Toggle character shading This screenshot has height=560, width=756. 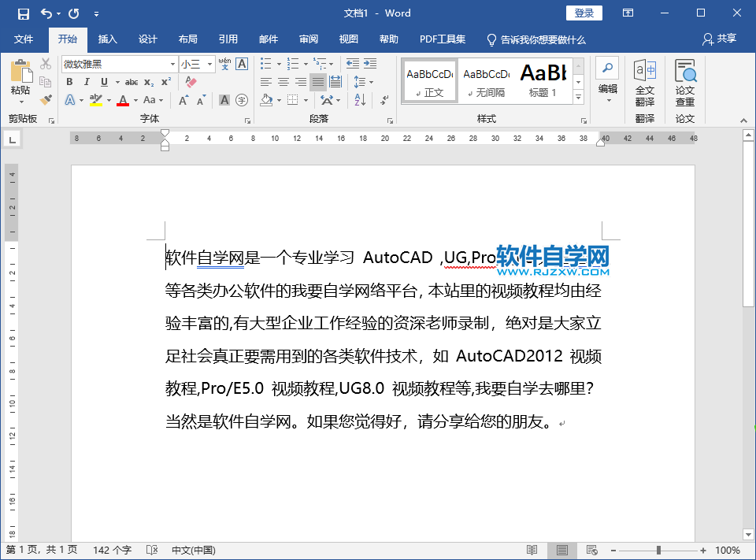[x=224, y=100]
